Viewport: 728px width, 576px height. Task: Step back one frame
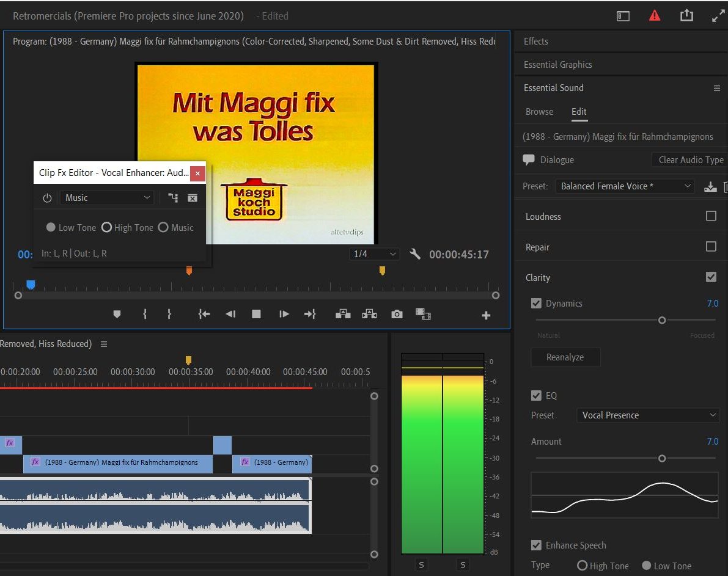click(x=230, y=314)
